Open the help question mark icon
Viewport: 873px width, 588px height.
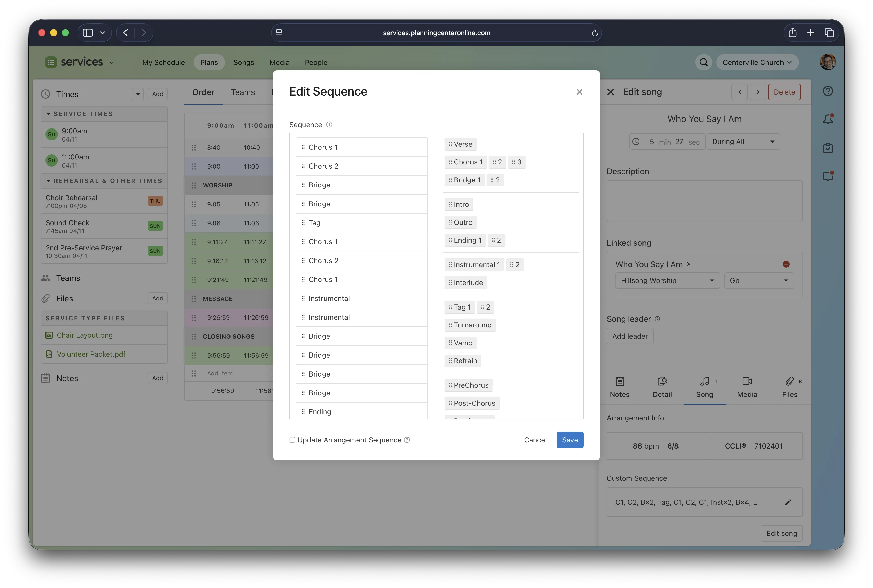coord(828,91)
